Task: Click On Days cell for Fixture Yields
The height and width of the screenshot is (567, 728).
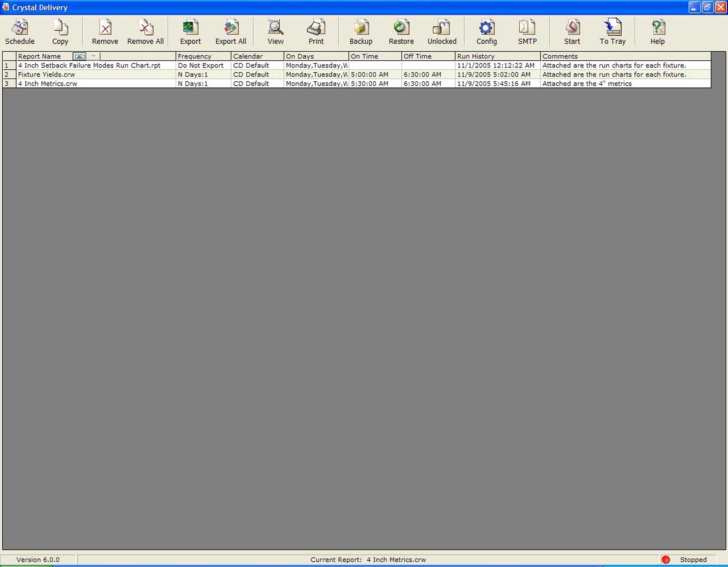Action: click(316, 74)
